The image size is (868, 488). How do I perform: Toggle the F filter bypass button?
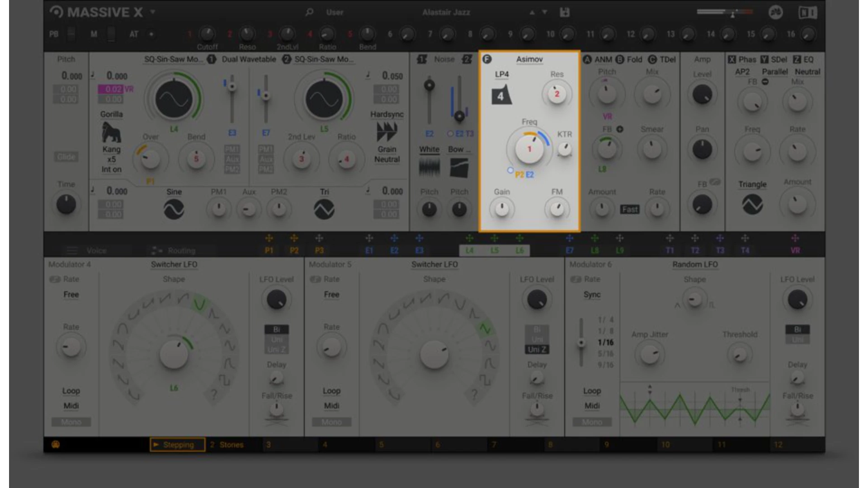coord(487,59)
